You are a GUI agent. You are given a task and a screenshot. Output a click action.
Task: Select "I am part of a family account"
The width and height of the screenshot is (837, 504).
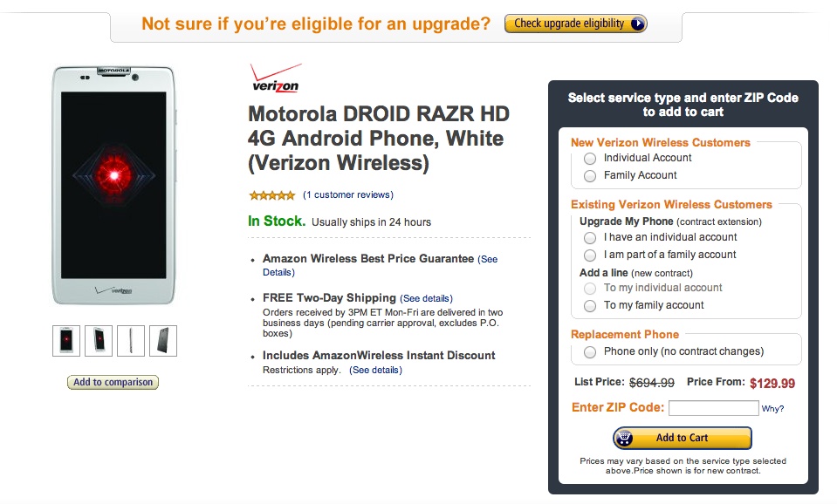[591, 255]
